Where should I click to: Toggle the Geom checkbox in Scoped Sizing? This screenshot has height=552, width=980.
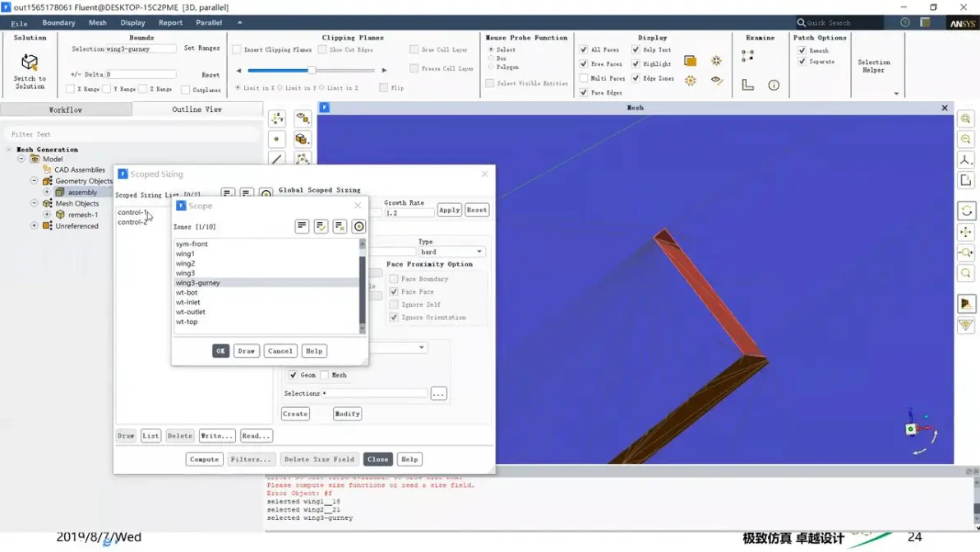pos(294,375)
